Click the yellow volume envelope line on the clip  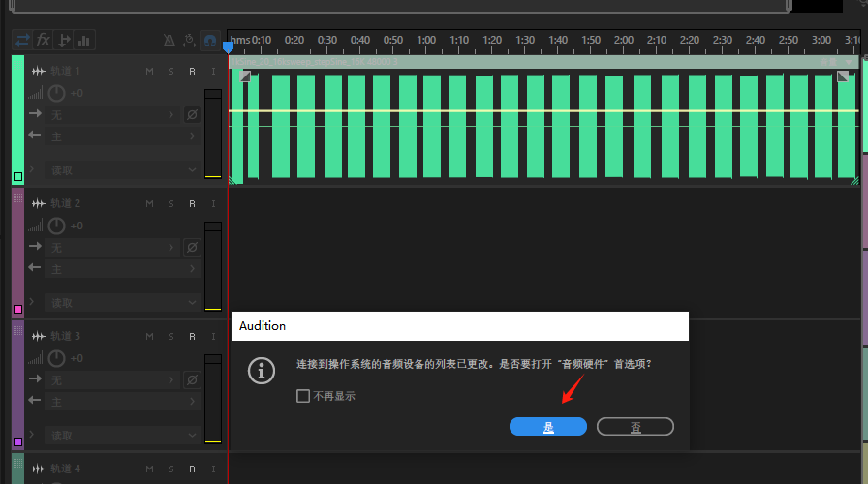(544, 111)
